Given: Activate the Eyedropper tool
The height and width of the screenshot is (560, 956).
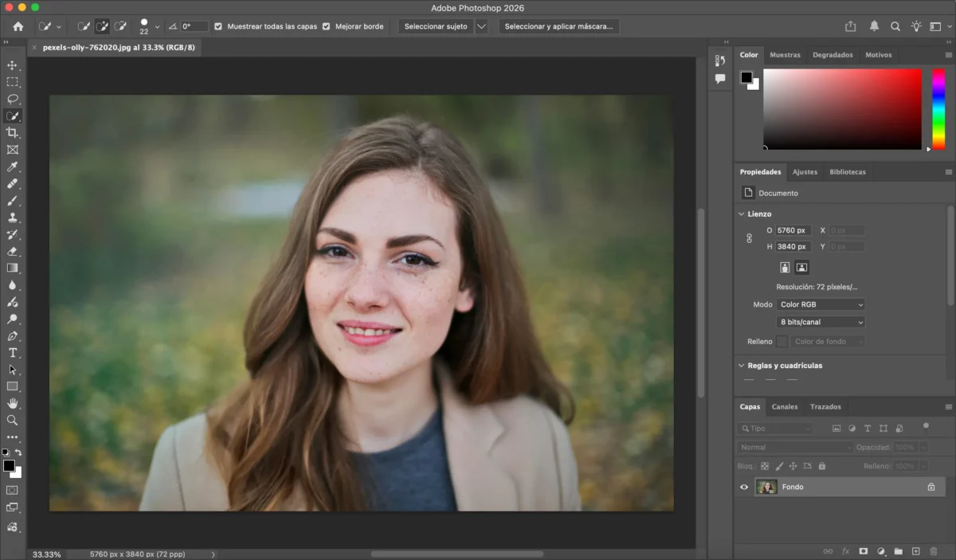Looking at the screenshot, I should (12, 166).
